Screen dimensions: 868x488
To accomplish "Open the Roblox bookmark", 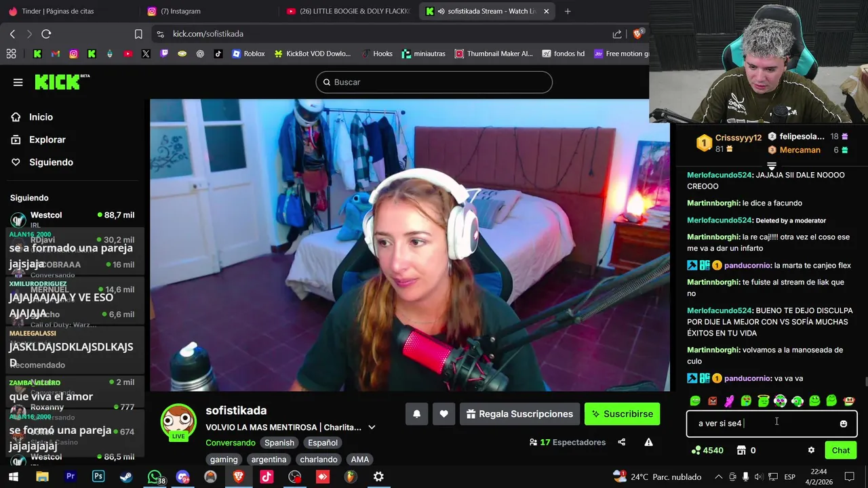I will (x=248, y=54).
